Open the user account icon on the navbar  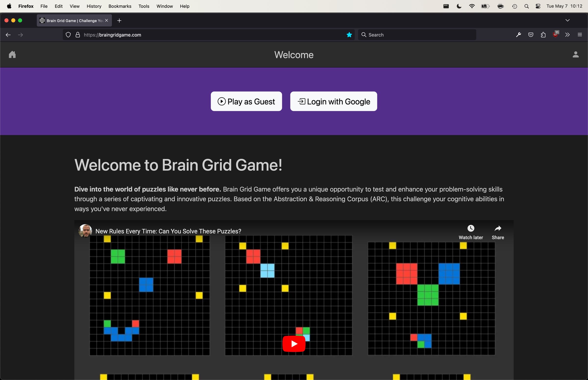tap(576, 55)
